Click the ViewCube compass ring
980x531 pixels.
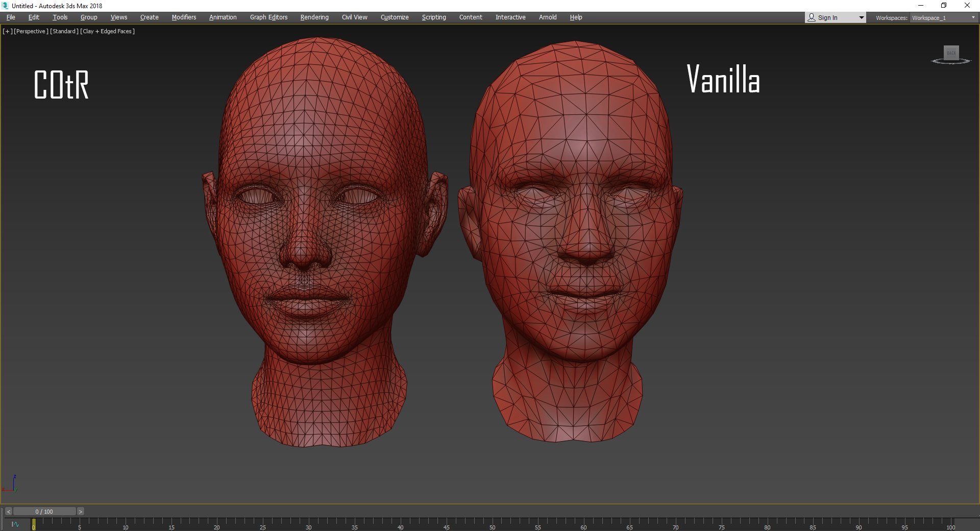951,61
